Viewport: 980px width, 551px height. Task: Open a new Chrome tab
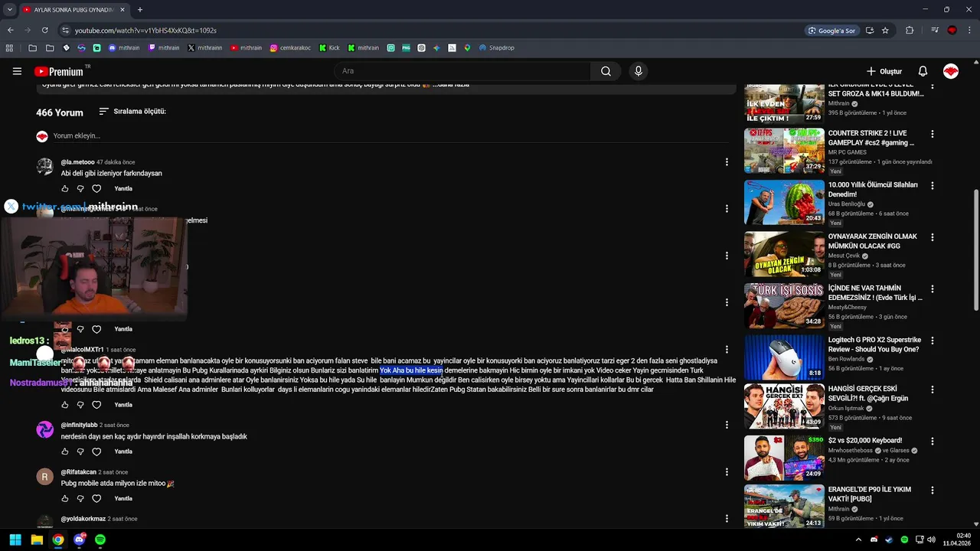click(139, 10)
